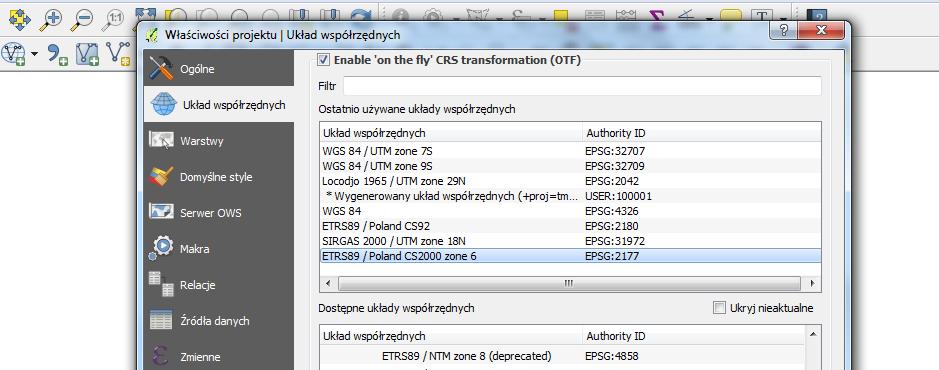Close the Właściwości projektu dialog
Image resolution: width=939 pixels, height=370 pixels.
point(820,31)
